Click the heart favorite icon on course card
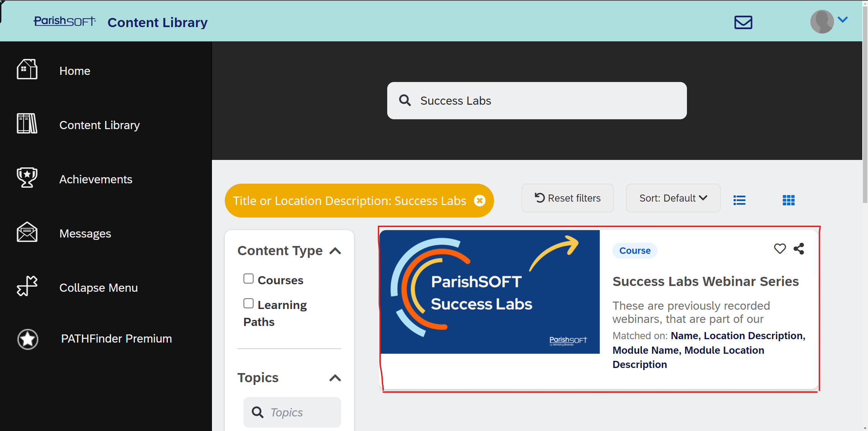The width and height of the screenshot is (868, 431). (780, 249)
